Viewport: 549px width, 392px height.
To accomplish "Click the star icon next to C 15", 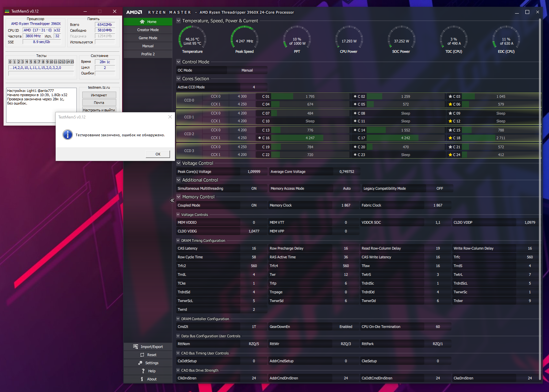I will pyautogui.click(x=450, y=130).
